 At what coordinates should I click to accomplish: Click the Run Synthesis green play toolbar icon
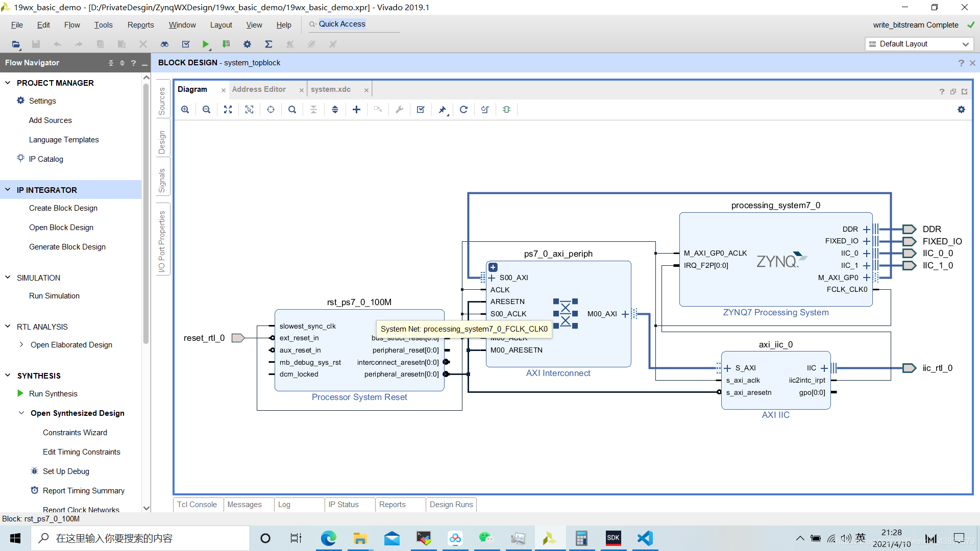coord(206,44)
